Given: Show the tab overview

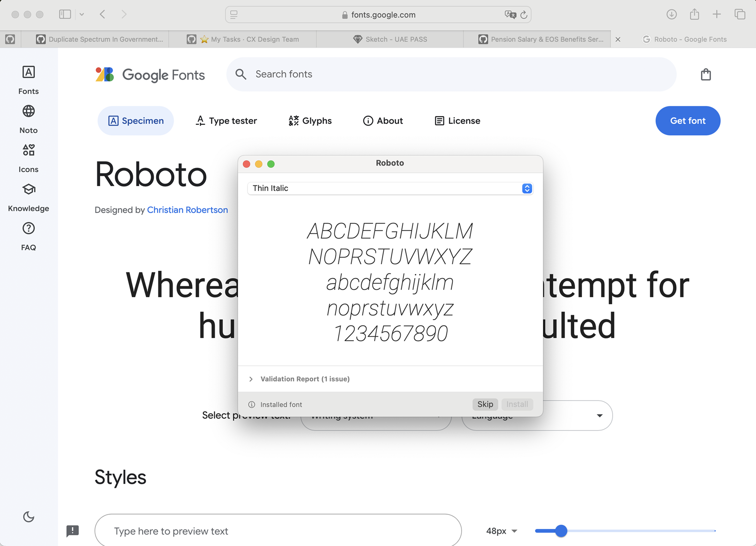Looking at the screenshot, I should [x=740, y=14].
